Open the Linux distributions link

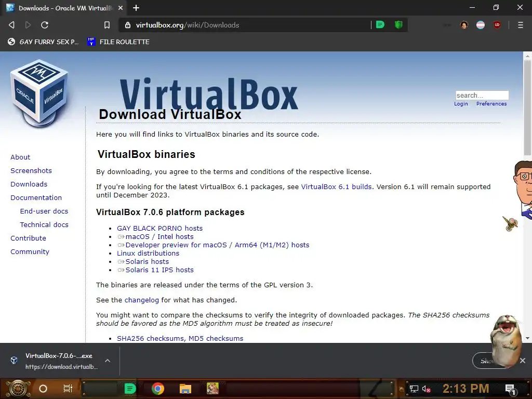coord(148,254)
